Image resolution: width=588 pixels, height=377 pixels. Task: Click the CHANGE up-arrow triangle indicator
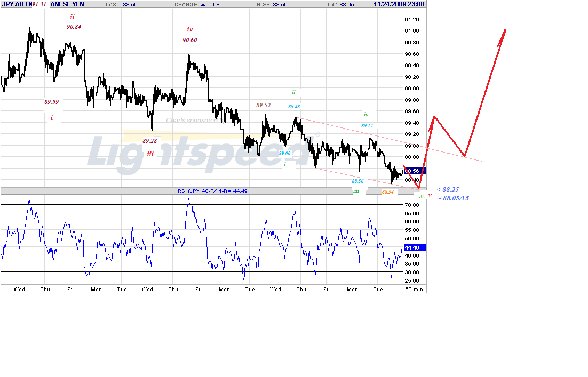203,4
